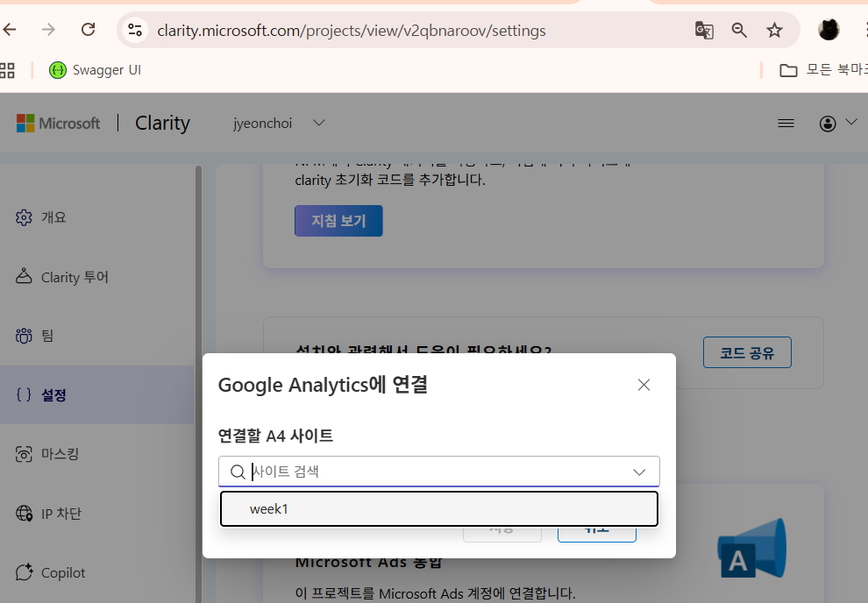Click the Microsoft Ads megaphone logo
This screenshot has width=868, height=603.
coord(751,549)
